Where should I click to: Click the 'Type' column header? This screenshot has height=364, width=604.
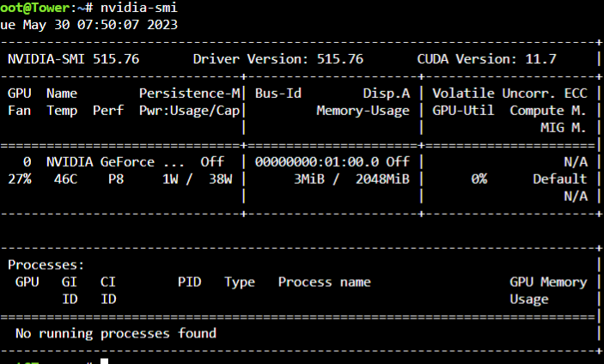(240, 282)
